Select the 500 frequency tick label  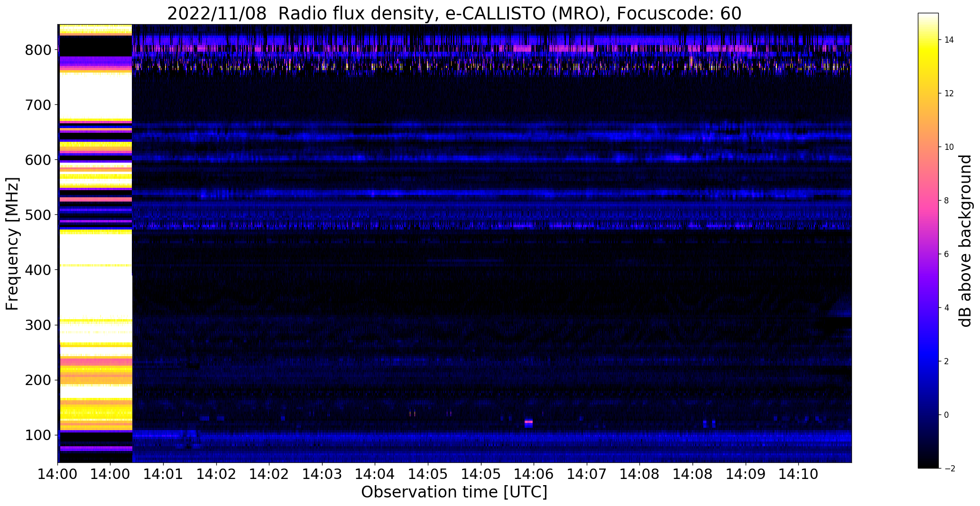pyautogui.click(x=38, y=215)
